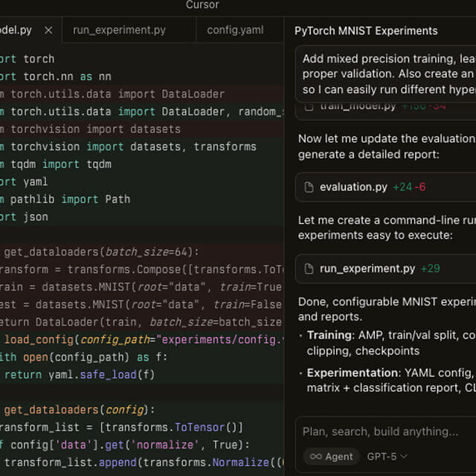Click the user prompt message bubble
The width and height of the screenshot is (476, 476).
(385, 73)
